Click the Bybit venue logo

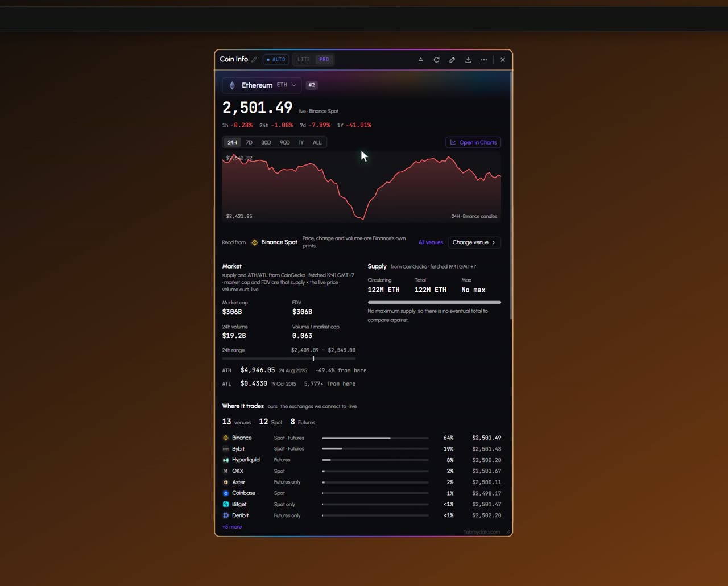226,449
